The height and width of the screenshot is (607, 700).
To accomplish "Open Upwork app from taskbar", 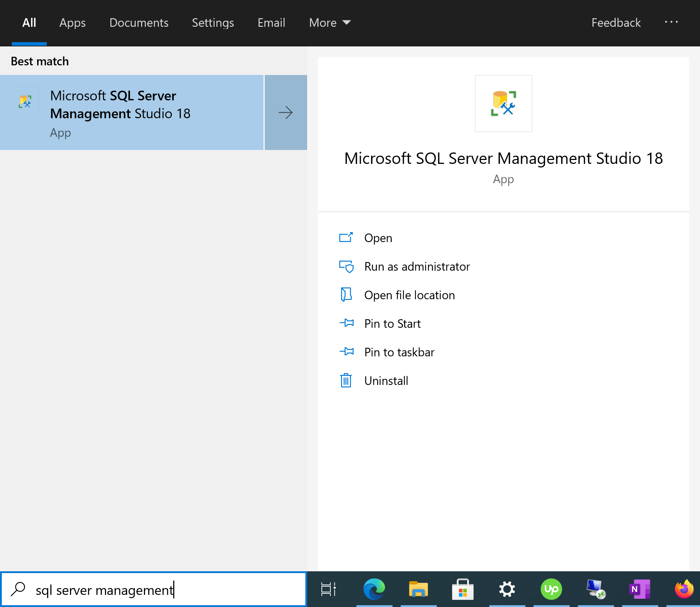I will [x=551, y=589].
